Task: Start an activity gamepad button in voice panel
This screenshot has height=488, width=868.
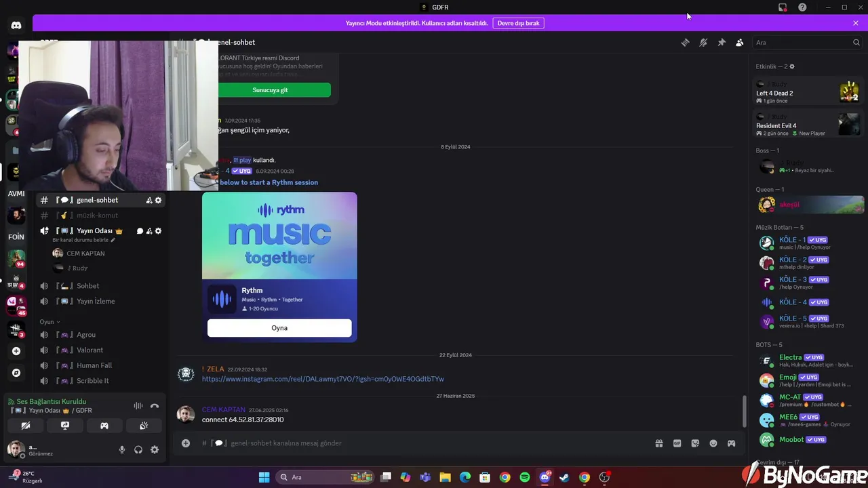Action: 104,426
